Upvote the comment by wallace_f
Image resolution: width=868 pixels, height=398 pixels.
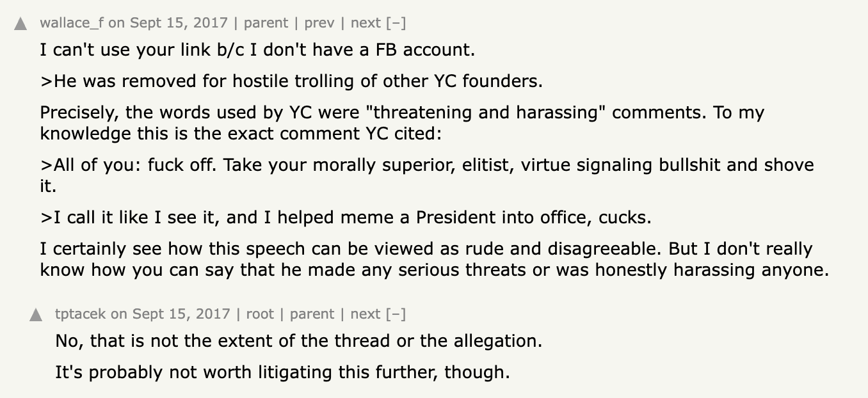pyautogui.click(x=20, y=24)
